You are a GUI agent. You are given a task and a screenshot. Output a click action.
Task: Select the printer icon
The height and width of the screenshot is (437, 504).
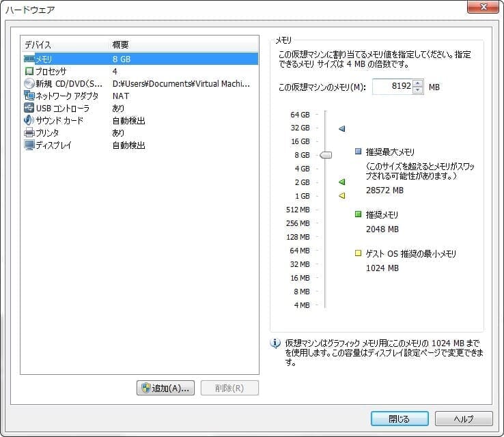[29, 133]
